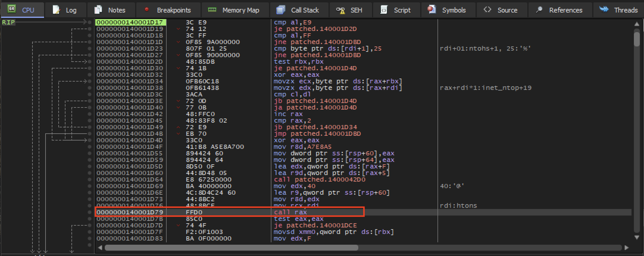Select opcode bytes '41:B8 A5E8A700'
This screenshot has height=256, width=644.
(x=215, y=147)
